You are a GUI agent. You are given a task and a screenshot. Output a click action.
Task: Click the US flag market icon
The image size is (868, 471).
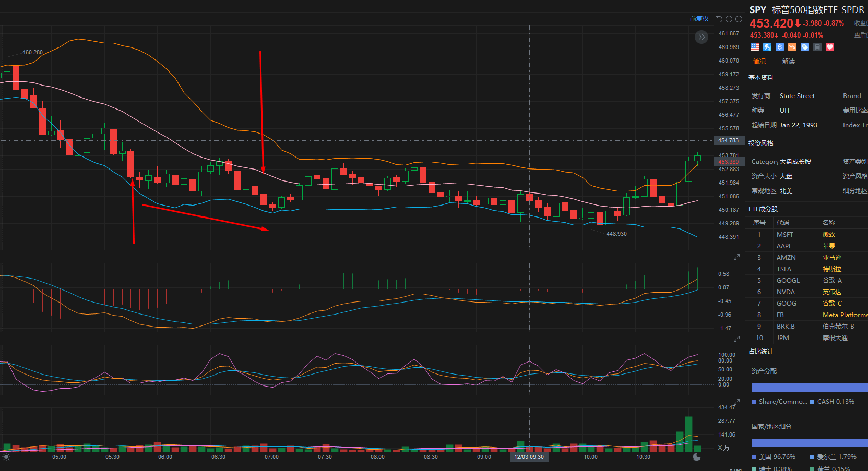coord(755,47)
